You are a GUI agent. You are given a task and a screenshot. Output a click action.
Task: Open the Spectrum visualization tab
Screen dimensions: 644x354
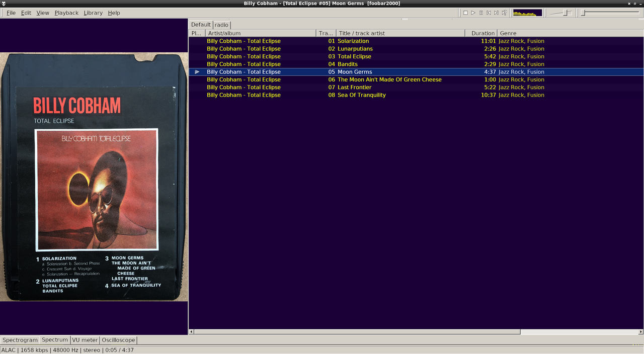click(x=55, y=340)
